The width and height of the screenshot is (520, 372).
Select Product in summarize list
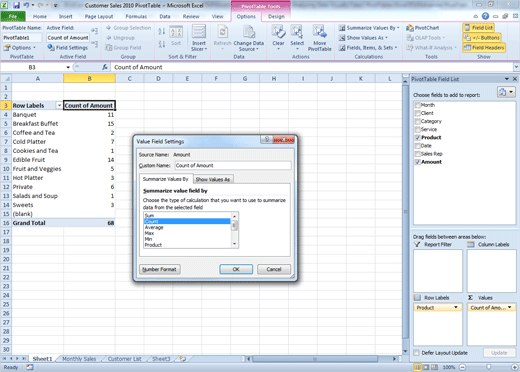(187, 245)
